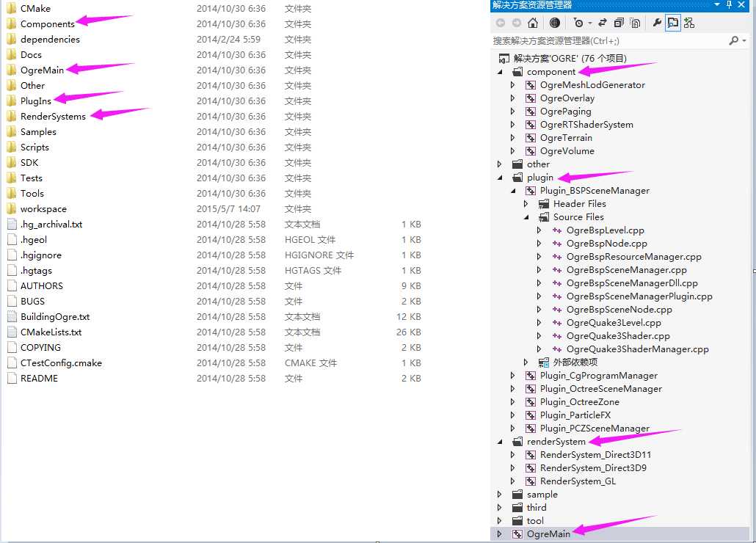
Task: Open window position dropdown in Solution Explorer title
Action: pos(717,4)
